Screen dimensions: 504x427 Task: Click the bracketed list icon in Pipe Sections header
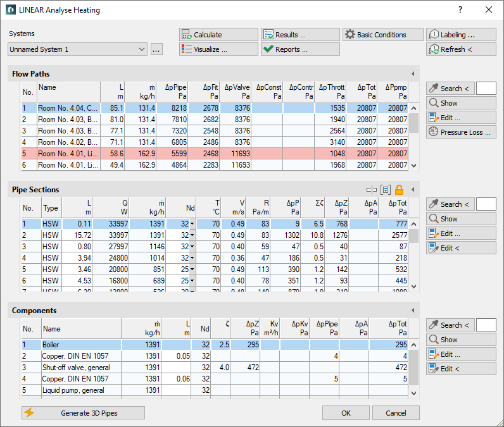pos(386,190)
